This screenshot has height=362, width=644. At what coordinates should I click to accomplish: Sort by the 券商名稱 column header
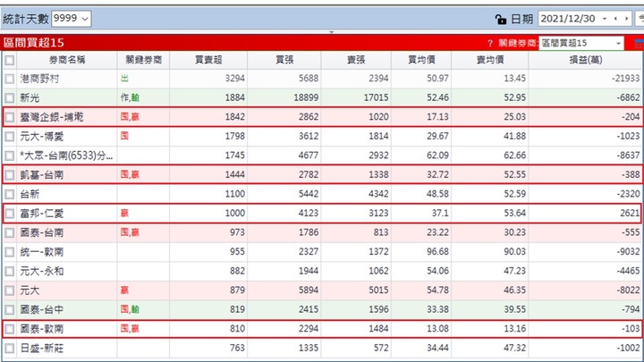tap(67, 60)
